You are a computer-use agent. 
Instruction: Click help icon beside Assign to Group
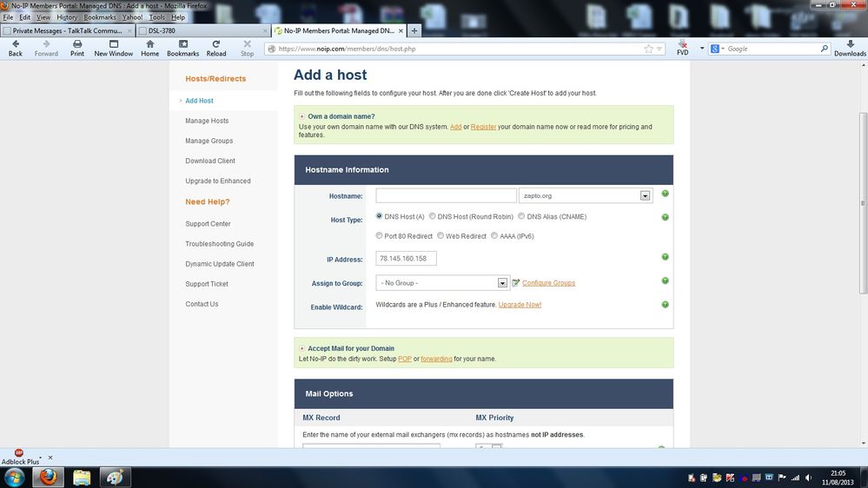pyautogui.click(x=665, y=280)
